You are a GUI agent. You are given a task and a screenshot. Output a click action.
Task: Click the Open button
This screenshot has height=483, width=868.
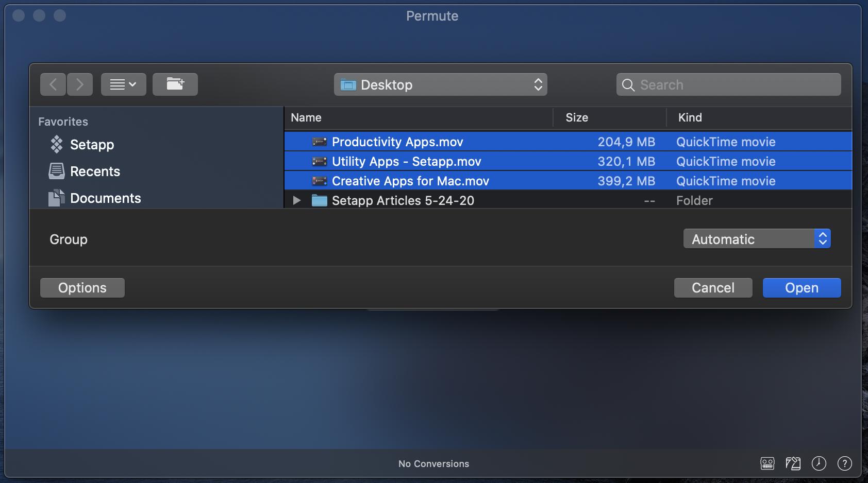pyautogui.click(x=802, y=288)
